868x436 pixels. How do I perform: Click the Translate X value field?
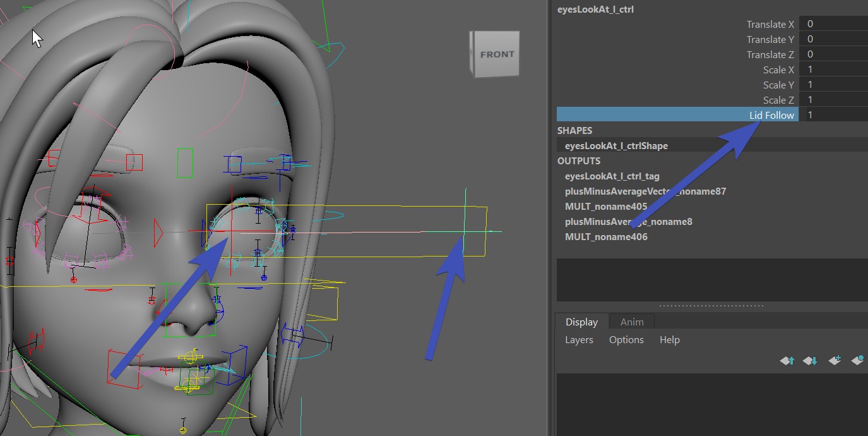pos(833,24)
